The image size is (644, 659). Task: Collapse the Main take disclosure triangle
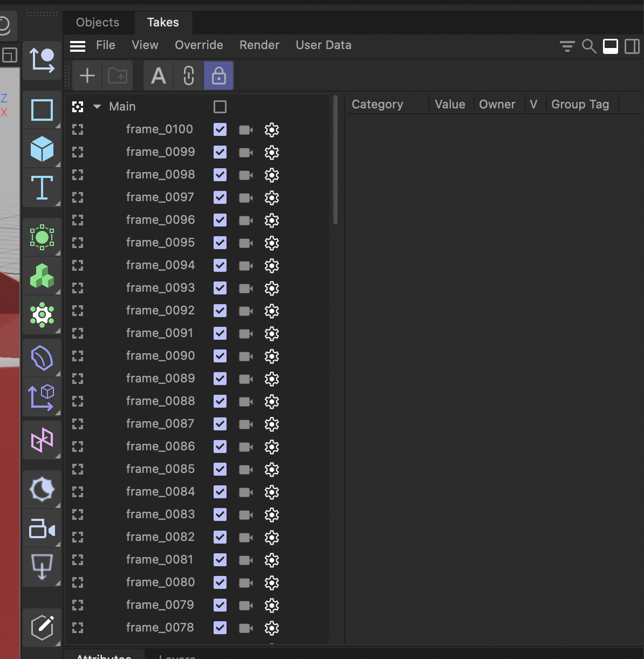click(x=97, y=107)
